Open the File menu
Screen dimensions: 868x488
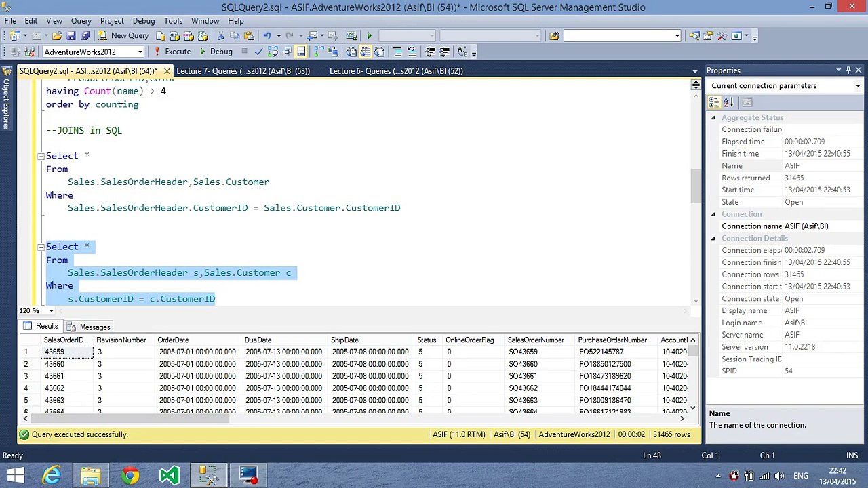pos(10,21)
